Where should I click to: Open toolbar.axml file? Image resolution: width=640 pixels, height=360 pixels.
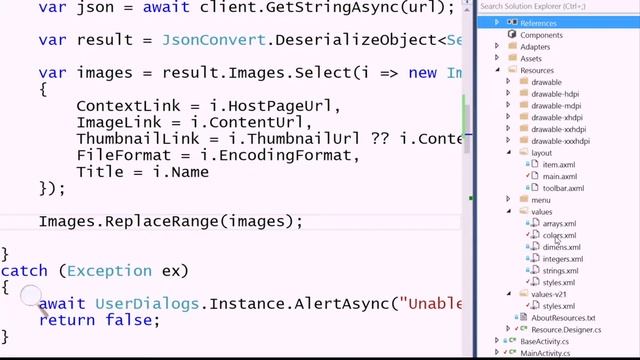[x=563, y=189]
